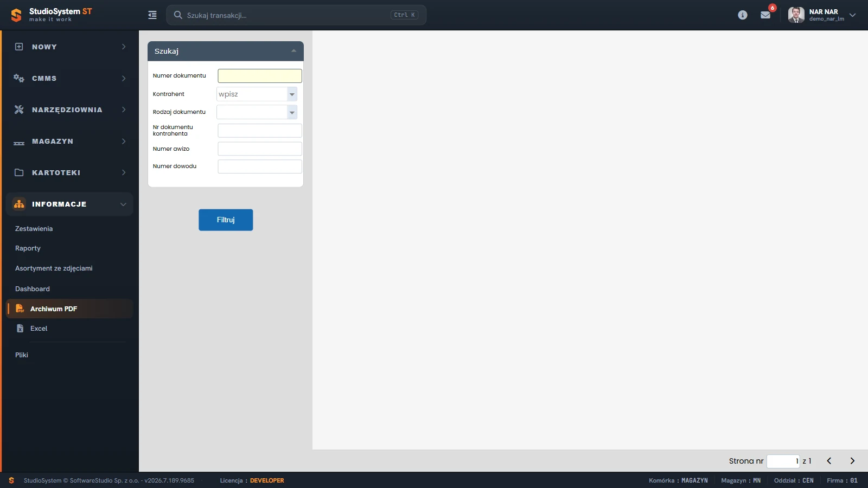The width and height of the screenshot is (868, 488).
Task: Go to next page arrow in pagination
Action: (x=852, y=461)
